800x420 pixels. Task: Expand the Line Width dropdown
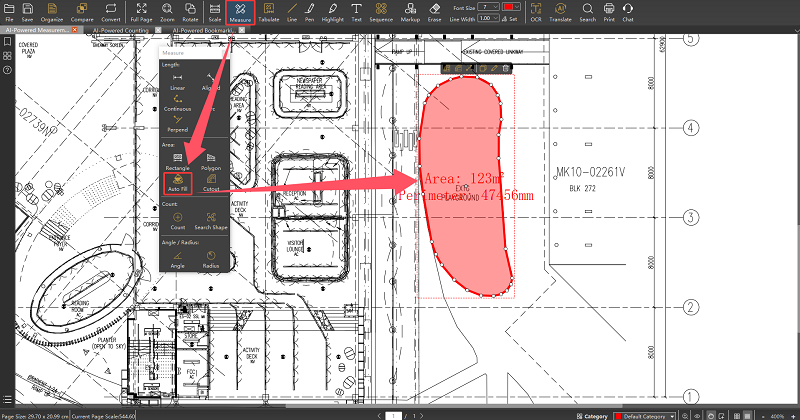click(488, 18)
